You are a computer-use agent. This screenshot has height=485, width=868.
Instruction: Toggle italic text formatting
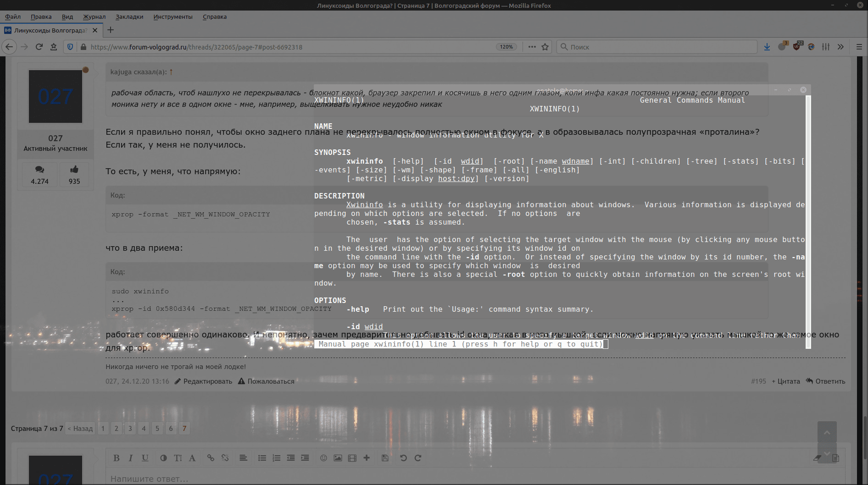pyautogui.click(x=131, y=458)
